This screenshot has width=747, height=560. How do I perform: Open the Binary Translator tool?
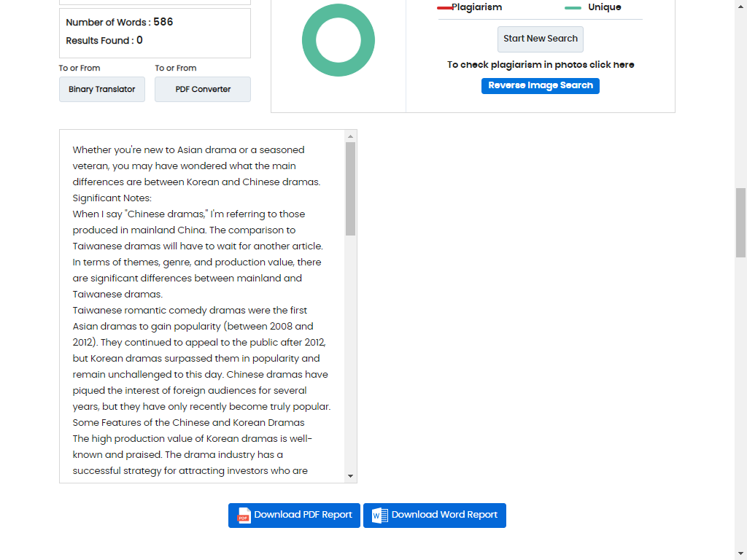(x=102, y=89)
